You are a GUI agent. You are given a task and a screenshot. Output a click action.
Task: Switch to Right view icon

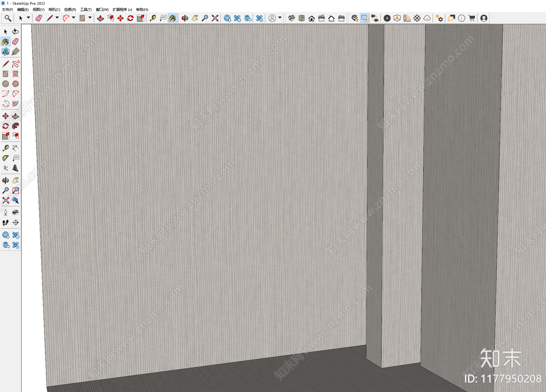[321, 18]
